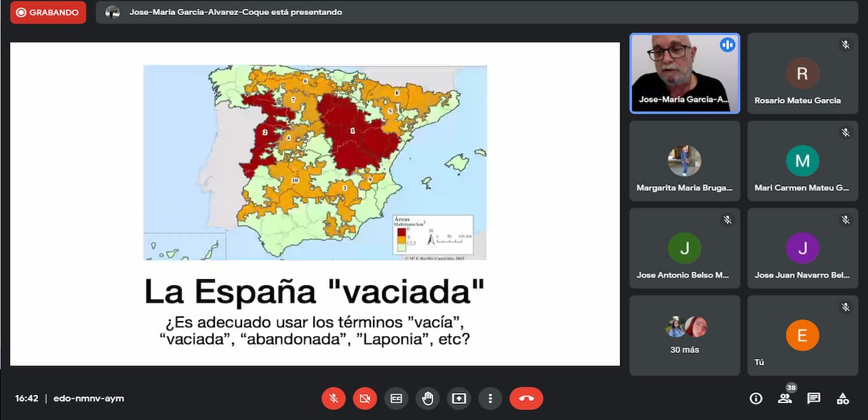868x420 pixels.
Task: Open meeting details info icon
Action: point(755,398)
